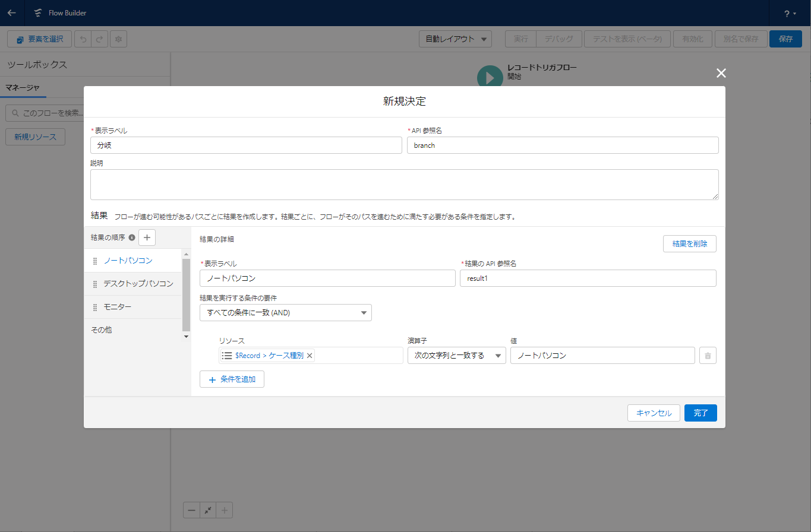Remove the $Record > ケース種別 resource pill
811x532 pixels.
[310, 356]
